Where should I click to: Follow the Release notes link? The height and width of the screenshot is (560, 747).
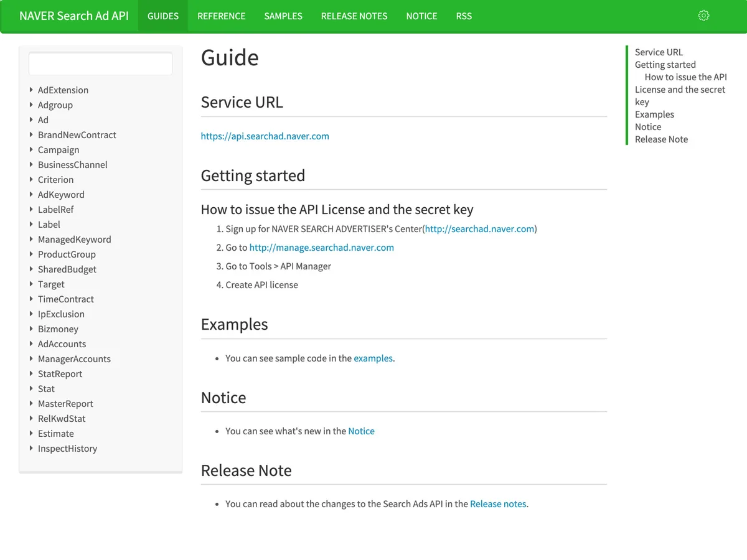coord(498,504)
